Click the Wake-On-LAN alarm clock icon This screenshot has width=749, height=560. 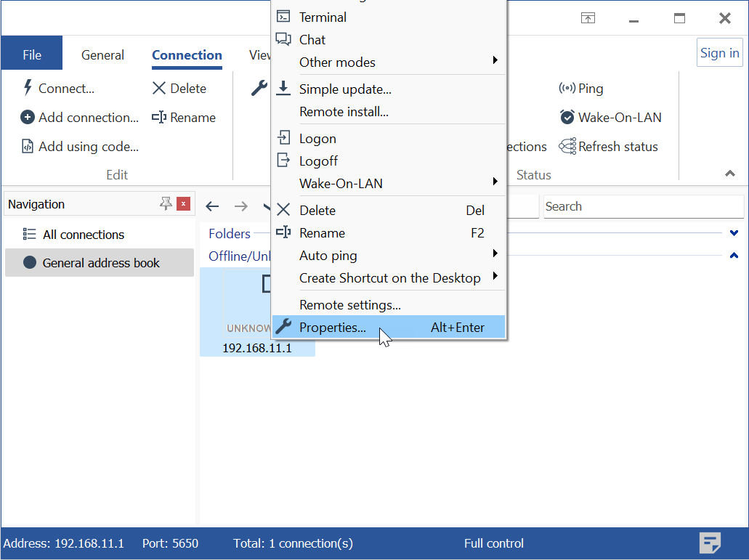coord(567,118)
